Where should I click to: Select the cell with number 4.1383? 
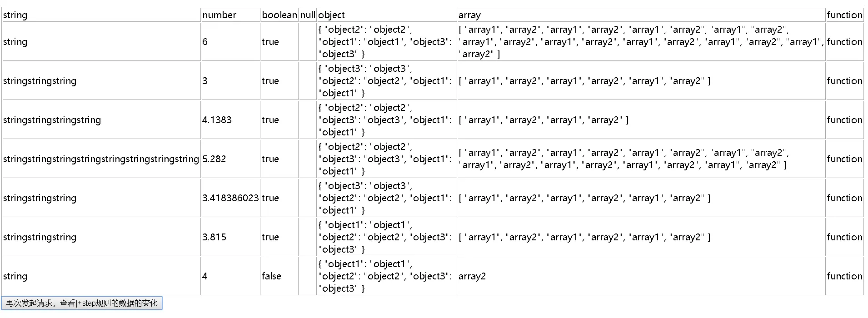click(x=230, y=120)
